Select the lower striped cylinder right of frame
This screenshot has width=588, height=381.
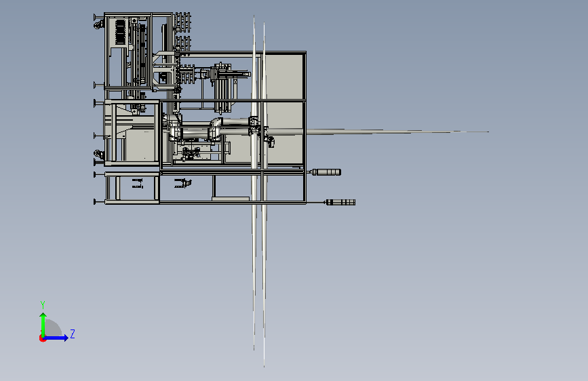pyautogui.click(x=340, y=203)
